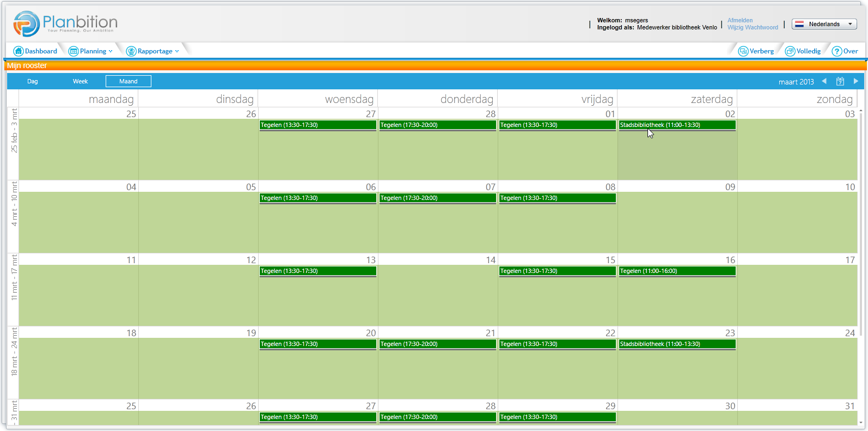Click the Planning calendar icon
This screenshot has height=431, width=868.
[x=74, y=51]
